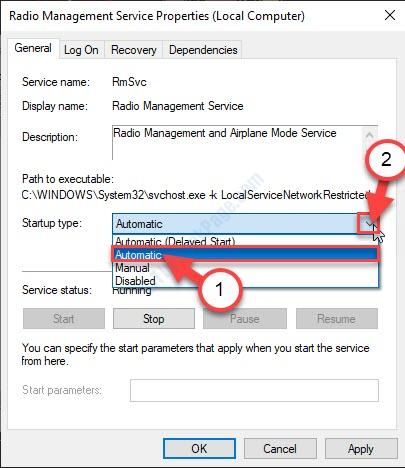Confirm changes with the OK button
The width and height of the screenshot is (405, 468).
[x=199, y=448]
